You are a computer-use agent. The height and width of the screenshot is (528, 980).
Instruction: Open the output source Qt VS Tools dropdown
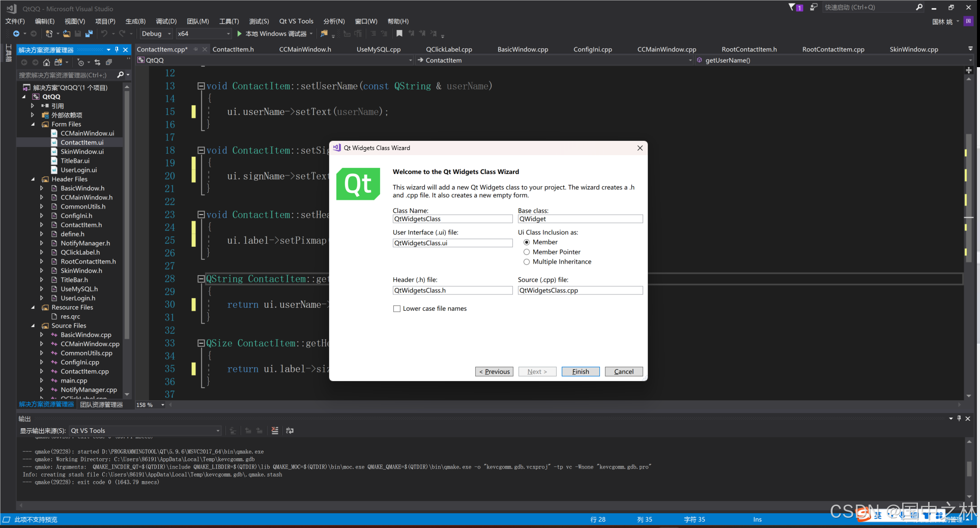(145, 430)
